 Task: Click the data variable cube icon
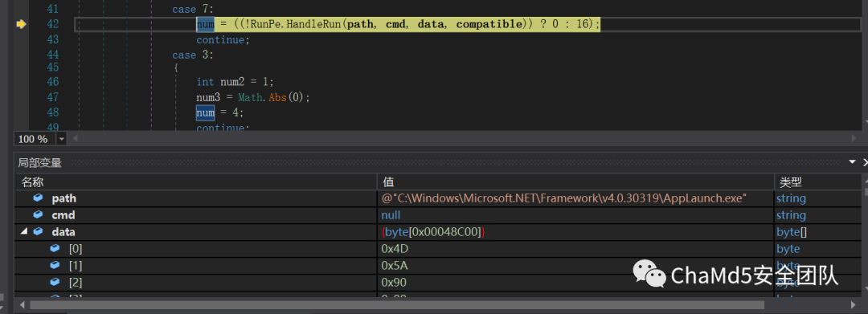[x=38, y=231]
